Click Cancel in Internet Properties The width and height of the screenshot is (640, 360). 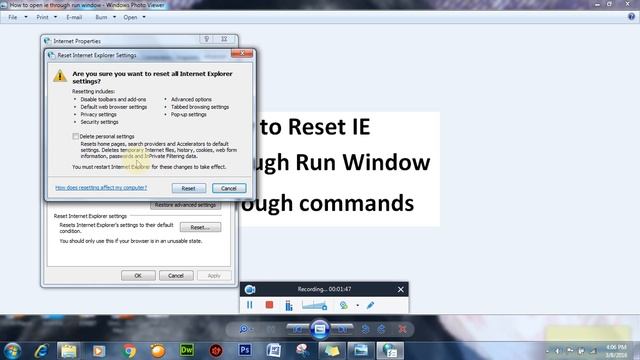coord(176,276)
